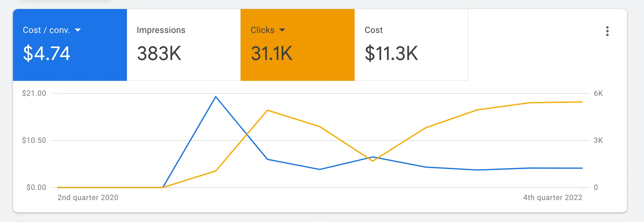Select the blue Cost / conv. card
The height and width of the screenshot is (222, 644).
click(x=70, y=45)
